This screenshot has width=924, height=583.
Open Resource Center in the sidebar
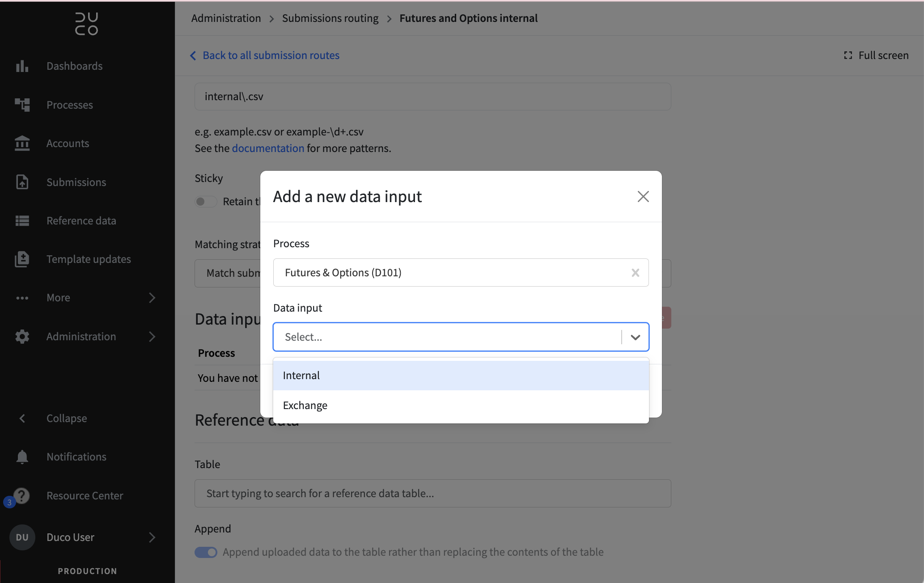[85, 496]
